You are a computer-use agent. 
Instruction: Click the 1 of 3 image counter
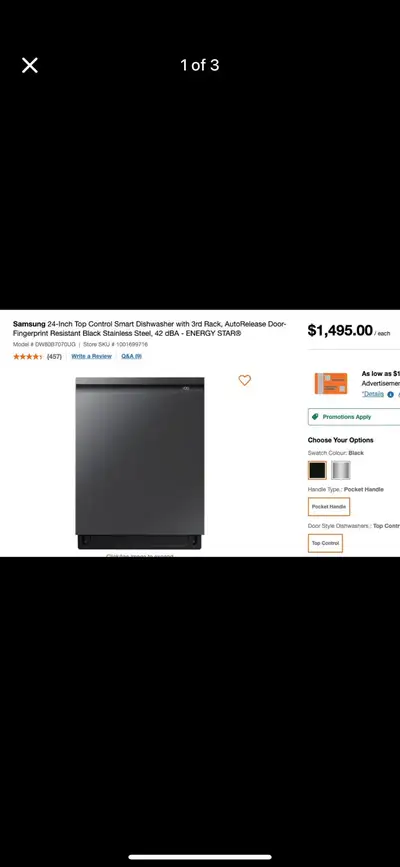200,65
